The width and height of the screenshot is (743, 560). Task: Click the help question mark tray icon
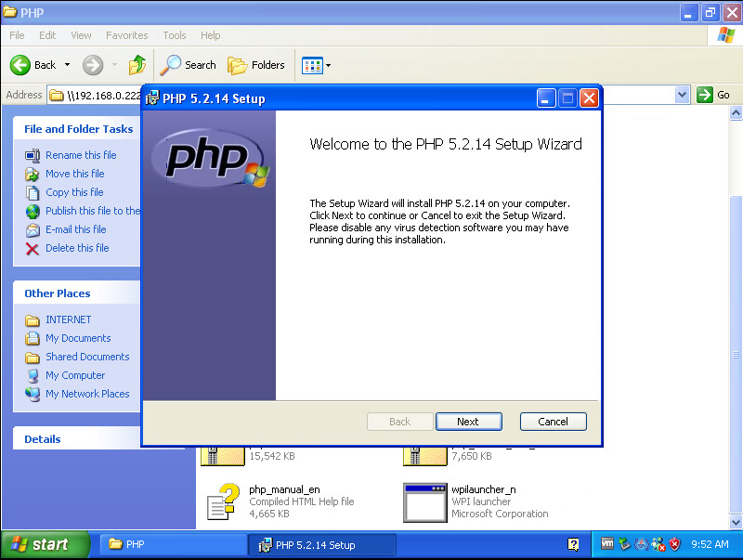click(573, 544)
